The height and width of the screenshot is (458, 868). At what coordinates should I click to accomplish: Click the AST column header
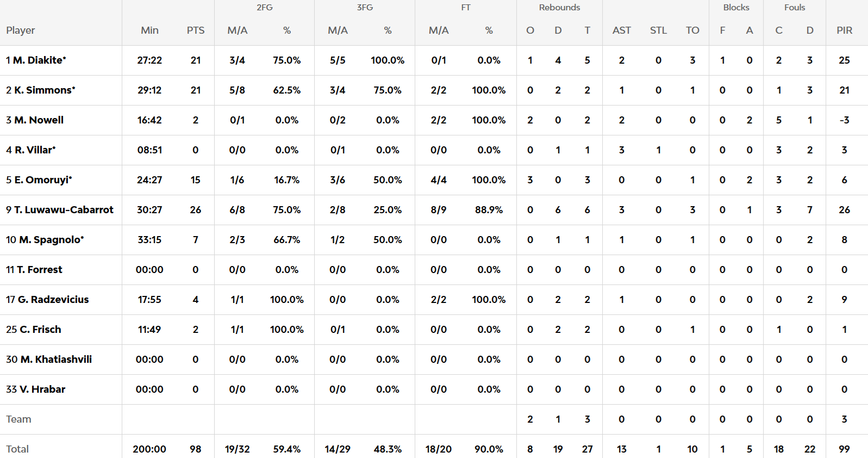point(621,30)
